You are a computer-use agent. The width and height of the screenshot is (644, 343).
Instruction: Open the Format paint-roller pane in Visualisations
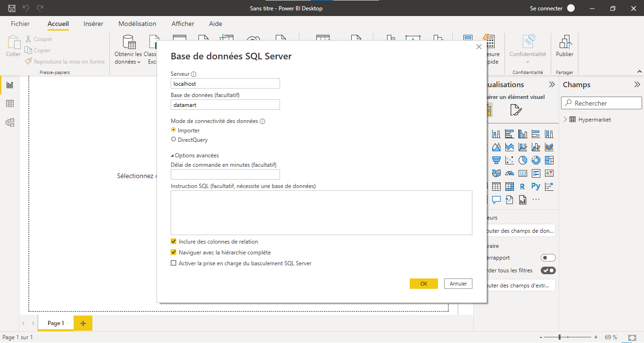point(516,110)
